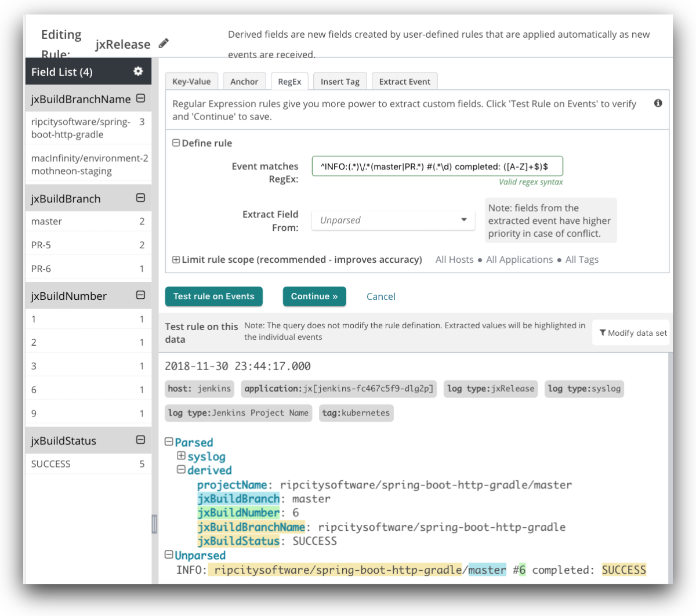Click the Event matches RegEx input field
The image size is (696, 616).
pos(437,166)
